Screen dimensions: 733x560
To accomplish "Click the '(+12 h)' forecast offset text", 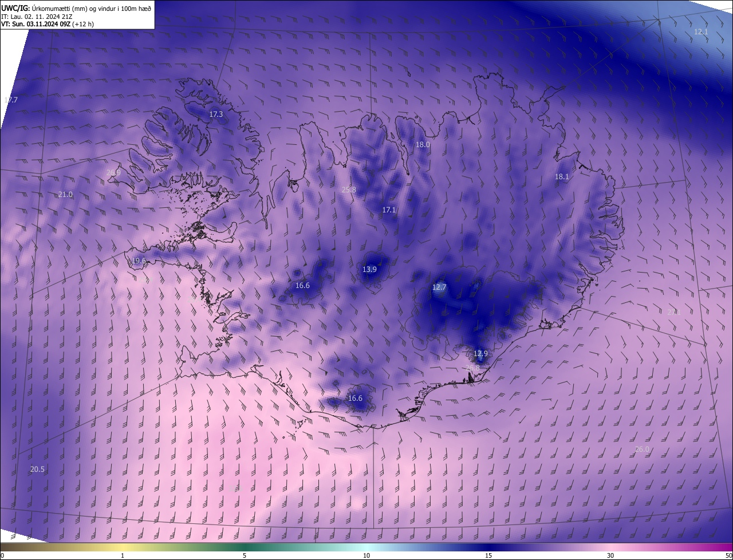I will tap(84, 24).
